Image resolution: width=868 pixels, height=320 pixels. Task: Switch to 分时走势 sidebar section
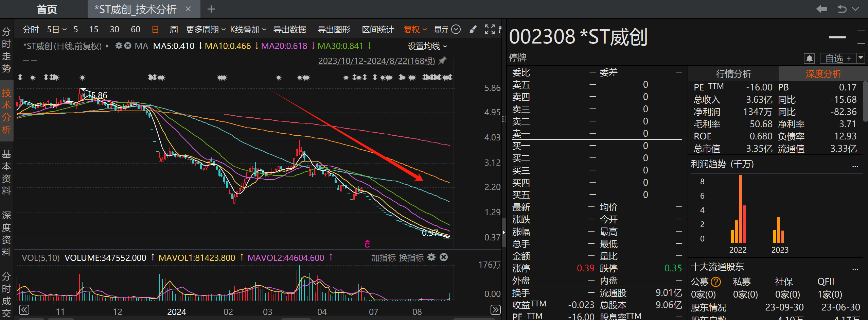point(6,50)
